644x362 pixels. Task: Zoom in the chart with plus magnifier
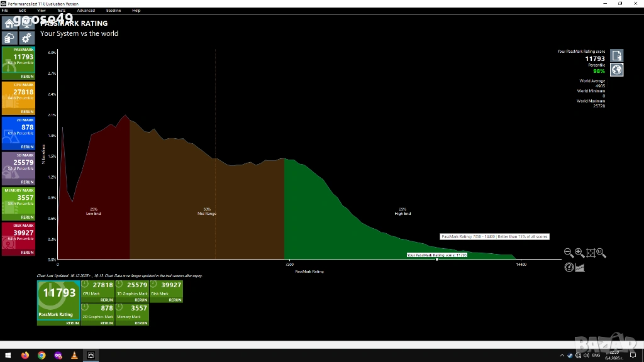[x=579, y=253]
